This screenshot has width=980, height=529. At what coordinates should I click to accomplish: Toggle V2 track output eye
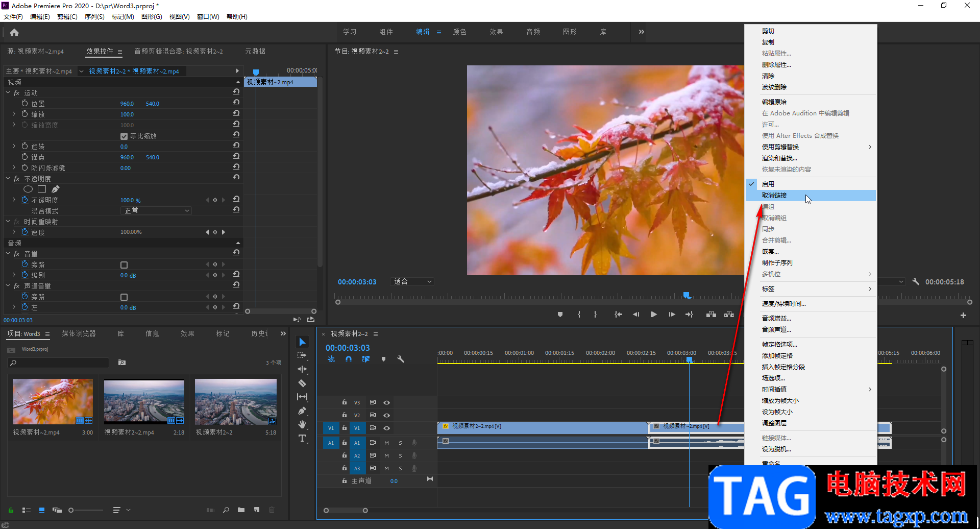point(386,415)
